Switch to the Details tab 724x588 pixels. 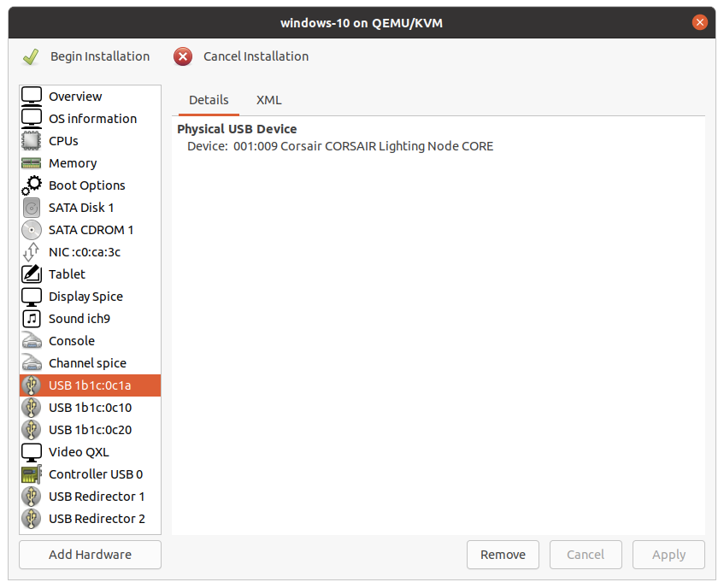[209, 100]
